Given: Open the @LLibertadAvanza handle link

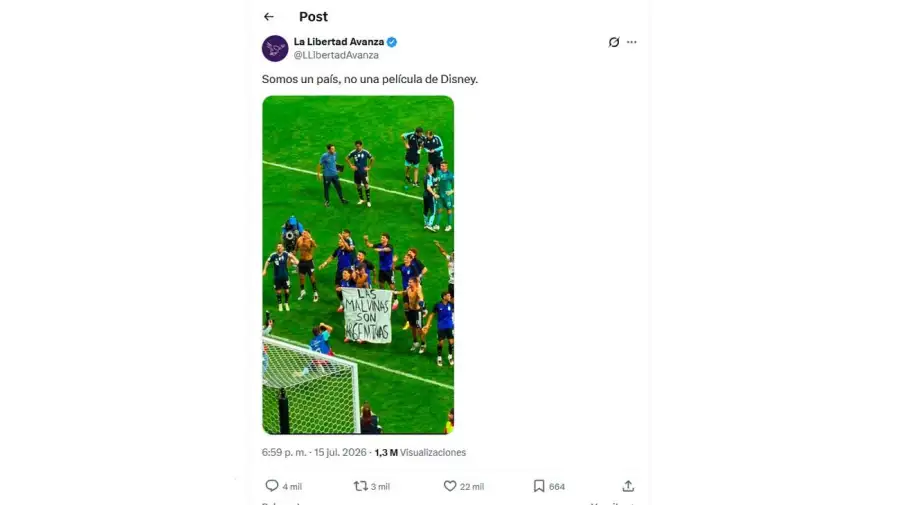Looking at the screenshot, I should click(336, 55).
